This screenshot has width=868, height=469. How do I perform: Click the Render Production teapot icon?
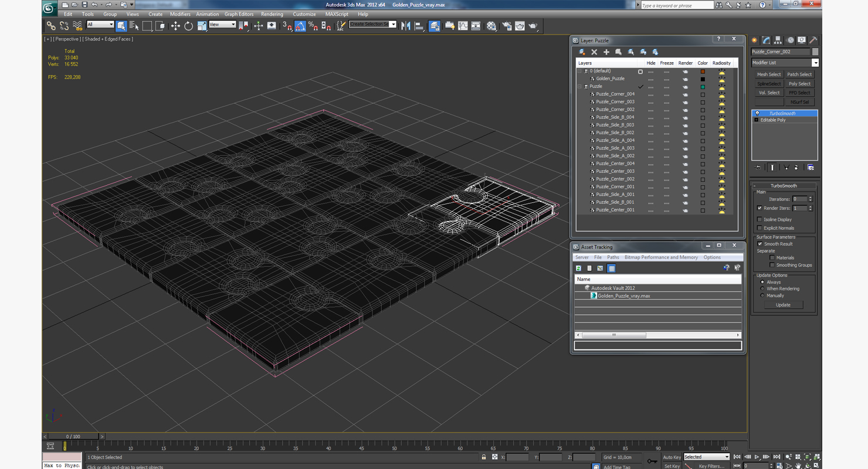(x=533, y=26)
